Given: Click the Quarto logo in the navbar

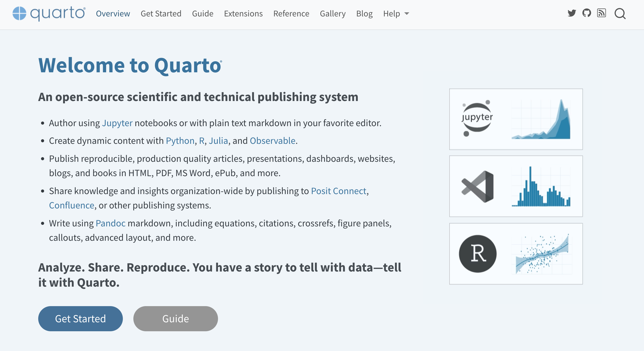Looking at the screenshot, I should [49, 13].
